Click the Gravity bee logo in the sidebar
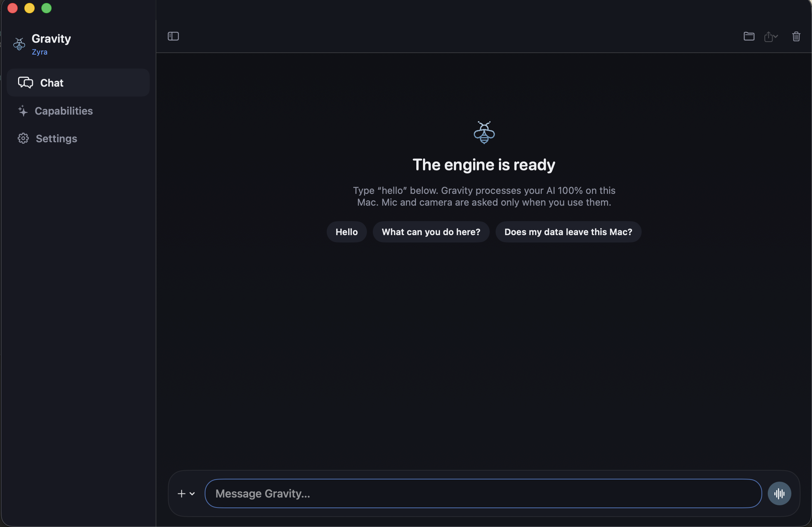Screen dimensions: 812x527 [x=19, y=44]
